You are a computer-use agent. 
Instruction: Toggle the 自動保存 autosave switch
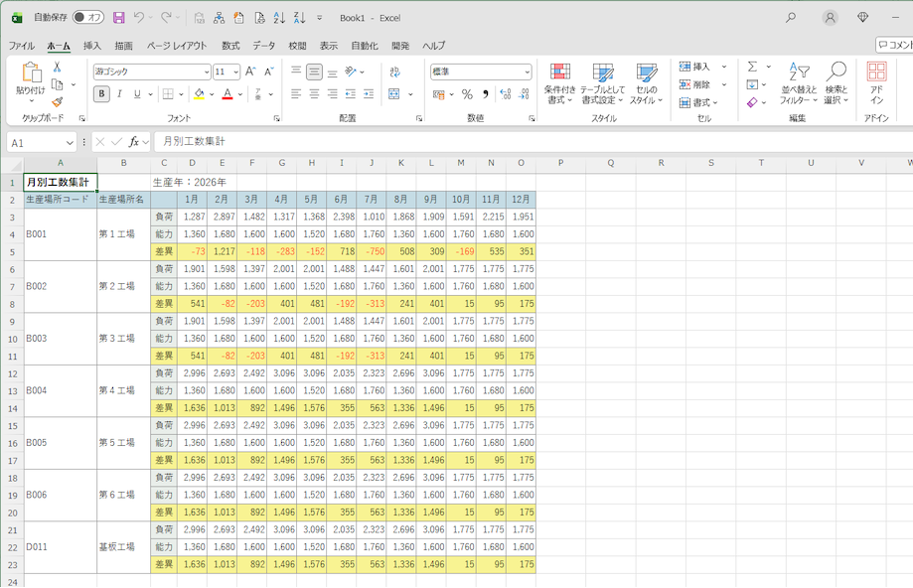tap(88, 18)
